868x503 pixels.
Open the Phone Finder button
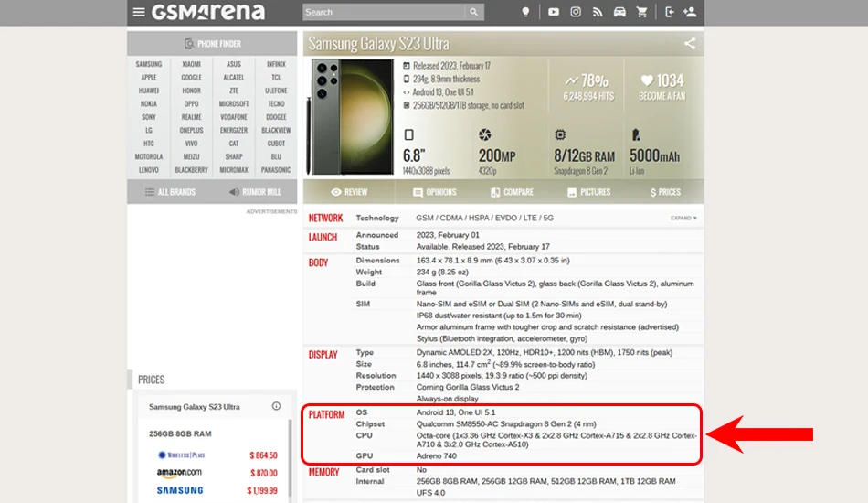tap(212, 43)
